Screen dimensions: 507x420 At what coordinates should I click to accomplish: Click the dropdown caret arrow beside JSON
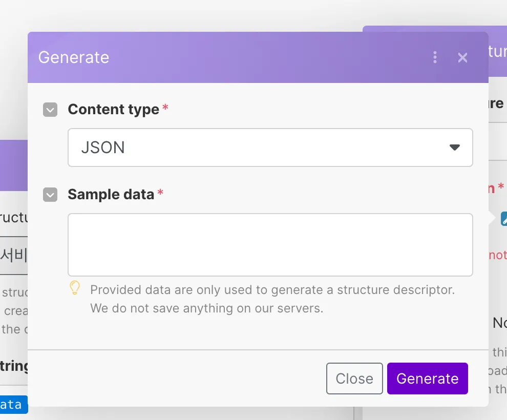pos(454,148)
